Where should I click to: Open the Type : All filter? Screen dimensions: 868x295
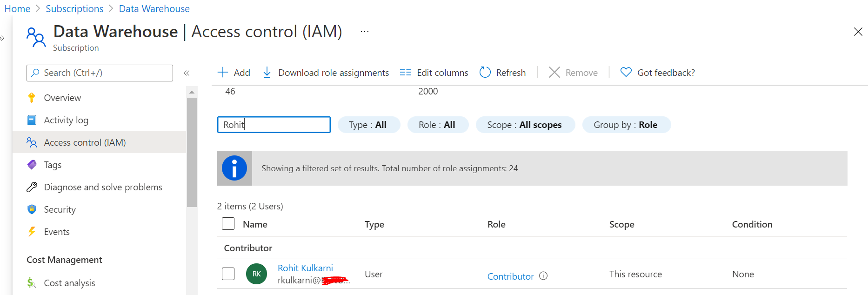(369, 125)
